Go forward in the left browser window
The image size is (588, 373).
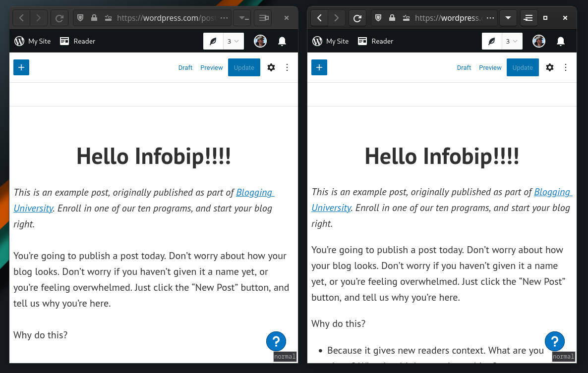38,18
